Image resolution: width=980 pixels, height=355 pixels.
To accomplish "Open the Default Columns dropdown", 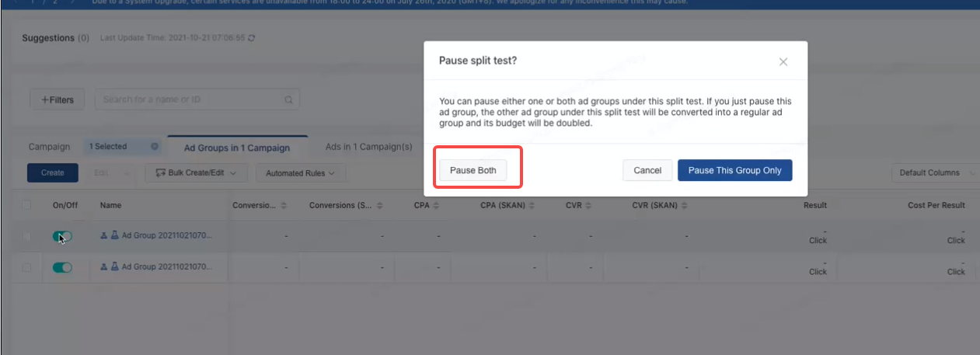I will pos(934,172).
